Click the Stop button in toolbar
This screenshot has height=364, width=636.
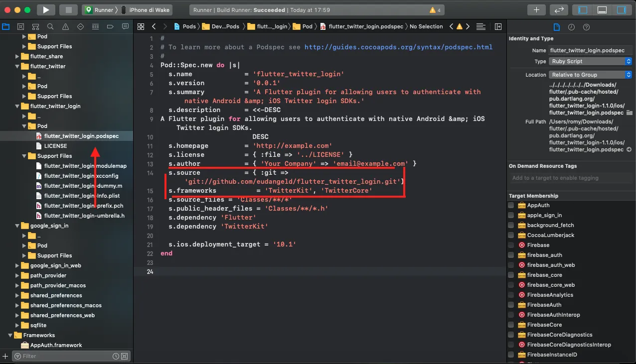point(68,9)
